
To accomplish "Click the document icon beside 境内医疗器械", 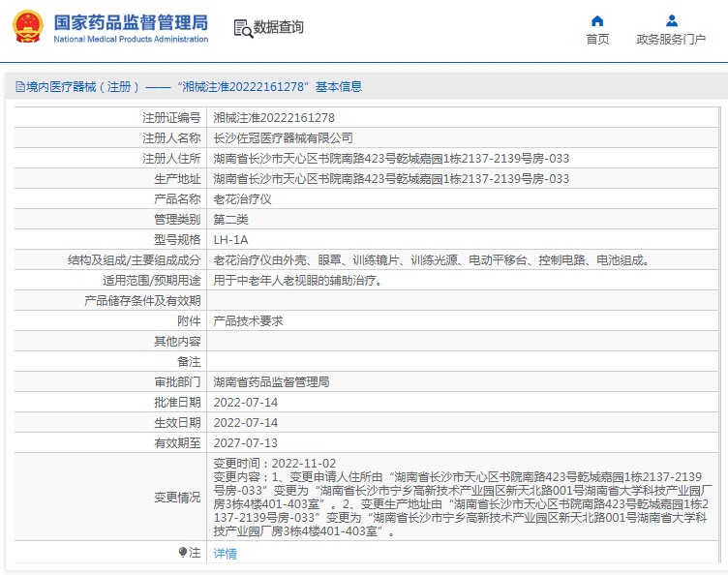I will tap(19, 87).
